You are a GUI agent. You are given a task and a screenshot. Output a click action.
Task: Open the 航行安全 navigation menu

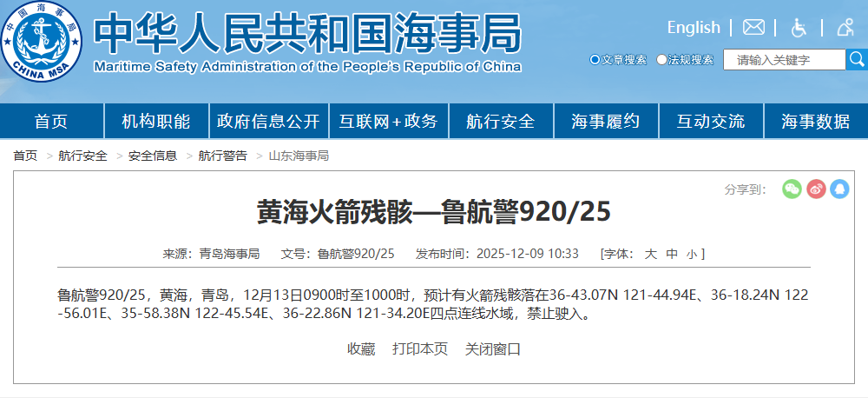500,122
